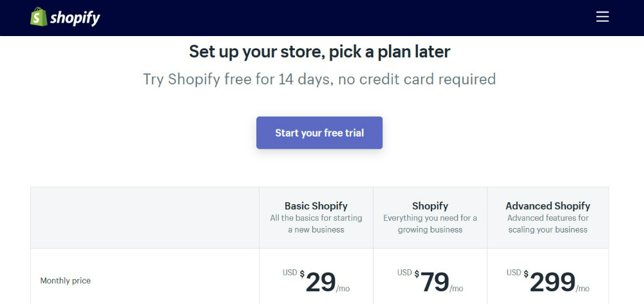Click the $79 per month price
The height and width of the screenshot is (304, 644).
coord(434,282)
